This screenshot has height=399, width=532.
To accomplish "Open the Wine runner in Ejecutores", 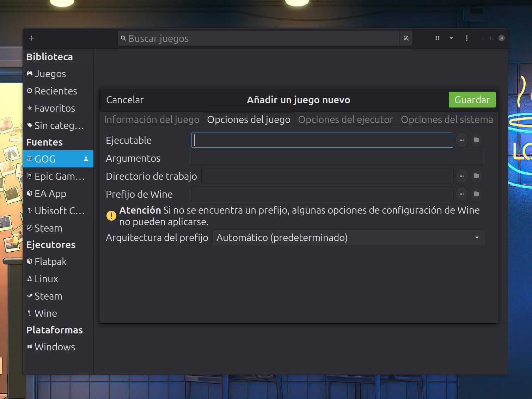I will [x=45, y=313].
